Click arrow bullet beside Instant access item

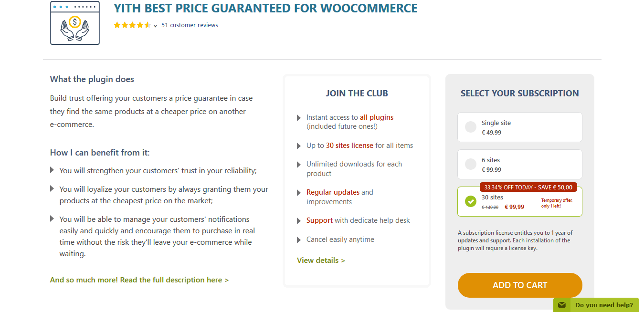click(x=299, y=117)
